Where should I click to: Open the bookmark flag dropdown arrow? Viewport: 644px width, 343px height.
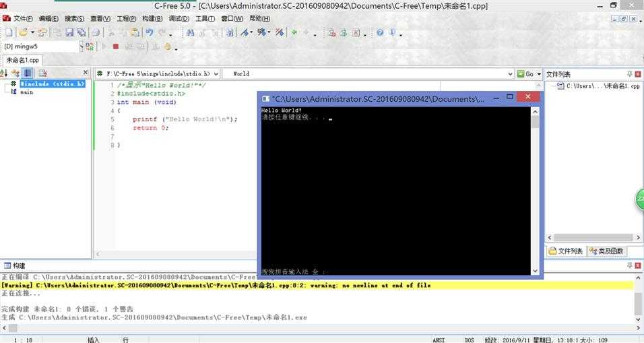[x=251, y=32]
